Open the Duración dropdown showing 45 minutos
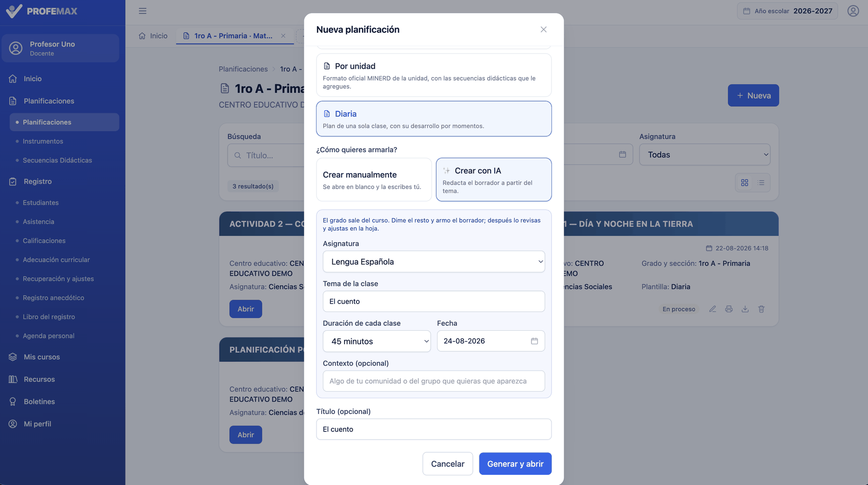 pyautogui.click(x=377, y=341)
